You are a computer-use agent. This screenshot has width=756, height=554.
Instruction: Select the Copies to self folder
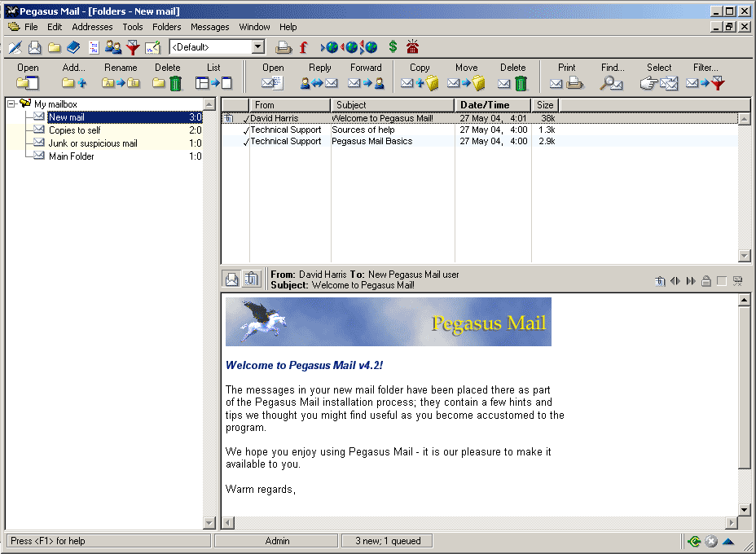[x=75, y=130]
